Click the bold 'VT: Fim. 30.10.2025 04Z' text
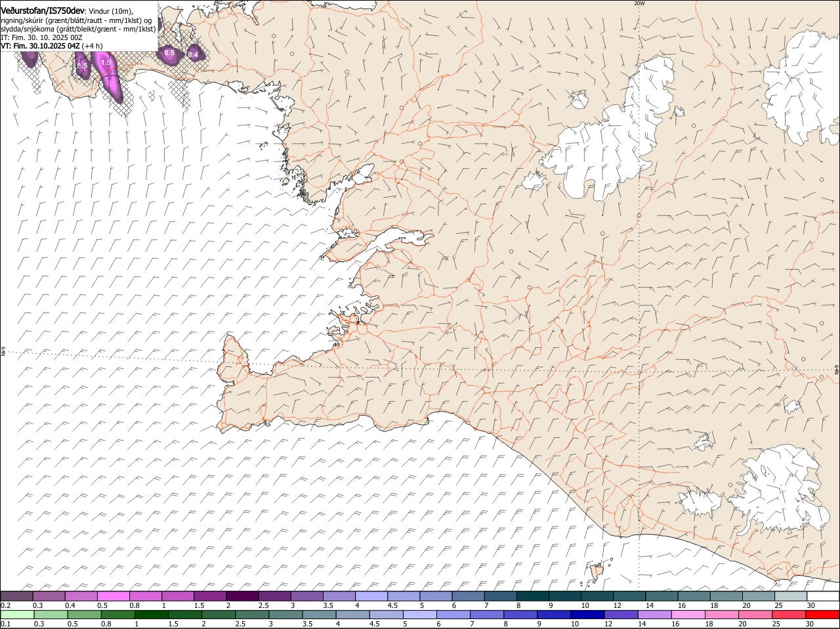 (41, 46)
